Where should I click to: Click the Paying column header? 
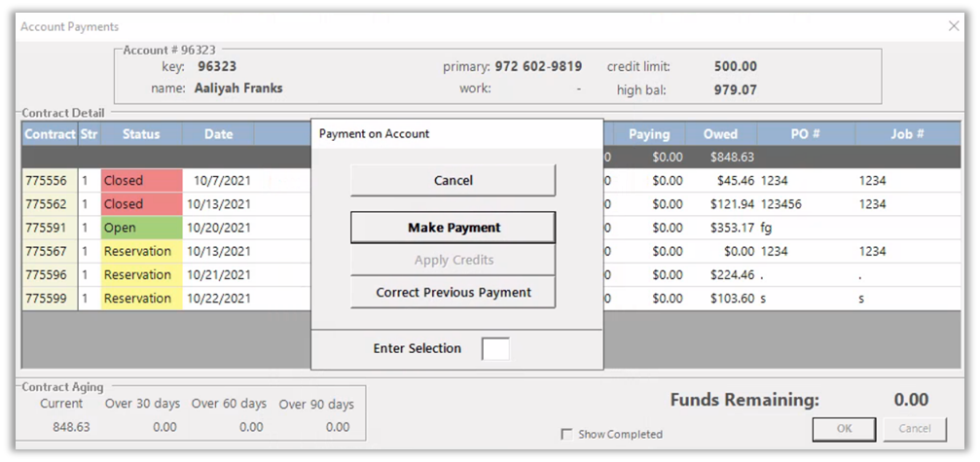click(x=648, y=134)
